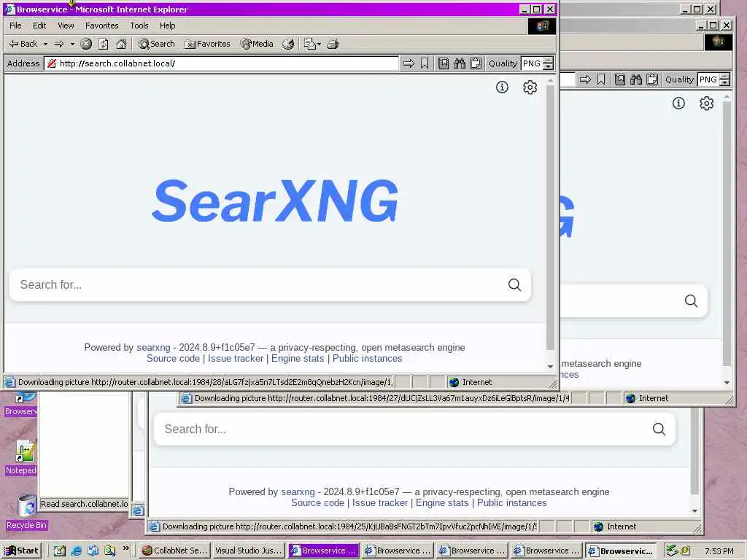Click the Quality PNG field in right background window

click(708, 79)
